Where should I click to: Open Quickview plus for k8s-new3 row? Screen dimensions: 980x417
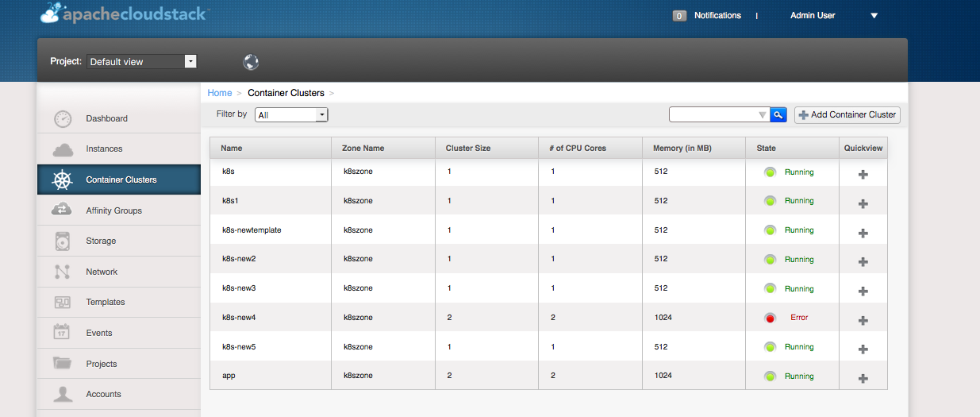(863, 292)
